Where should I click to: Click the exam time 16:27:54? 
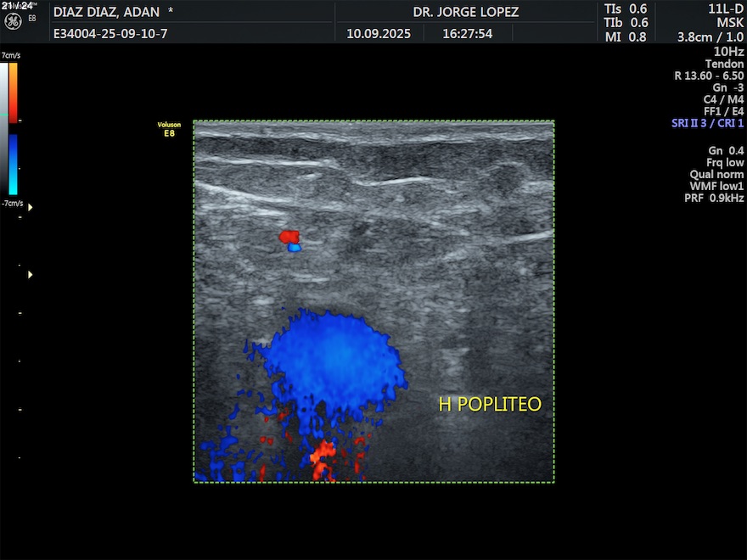(x=467, y=34)
